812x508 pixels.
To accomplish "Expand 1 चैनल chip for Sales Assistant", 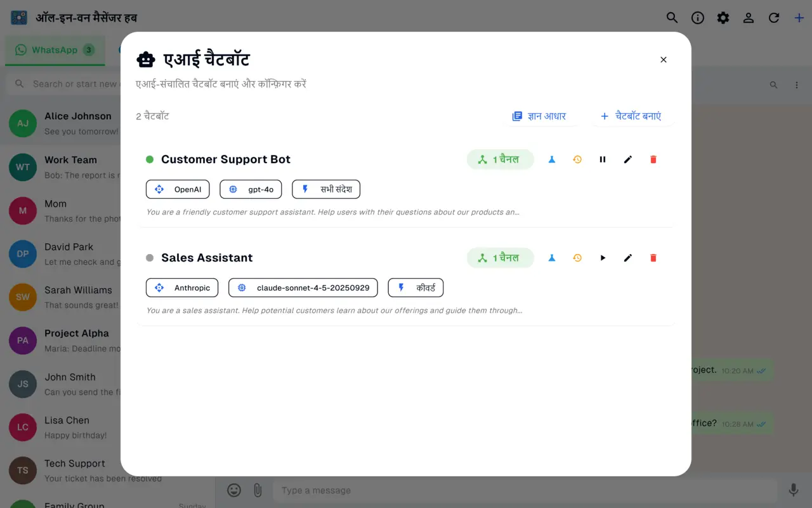I will click(x=501, y=258).
